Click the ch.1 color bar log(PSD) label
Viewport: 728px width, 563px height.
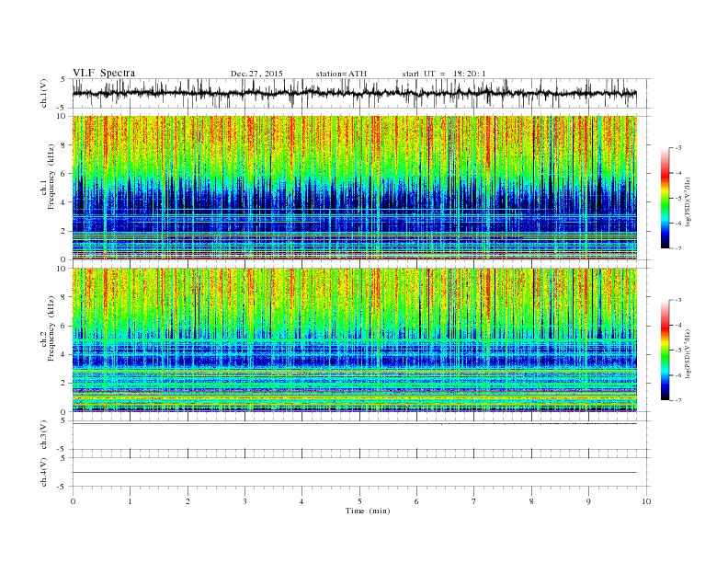pos(688,201)
